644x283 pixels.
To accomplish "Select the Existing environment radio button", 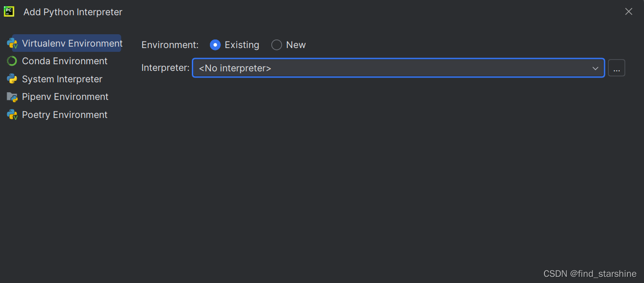I will click(x=215, y=44).
